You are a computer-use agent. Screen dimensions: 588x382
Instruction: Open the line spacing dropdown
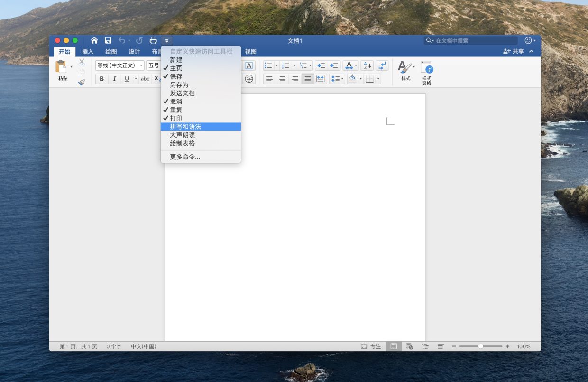coord(337,79)
